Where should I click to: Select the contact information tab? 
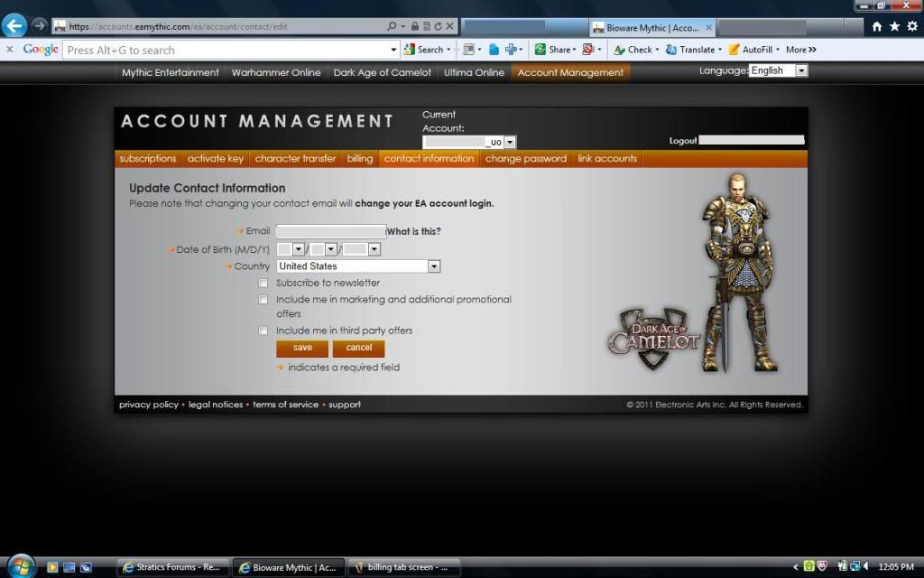tap(429, 159)
